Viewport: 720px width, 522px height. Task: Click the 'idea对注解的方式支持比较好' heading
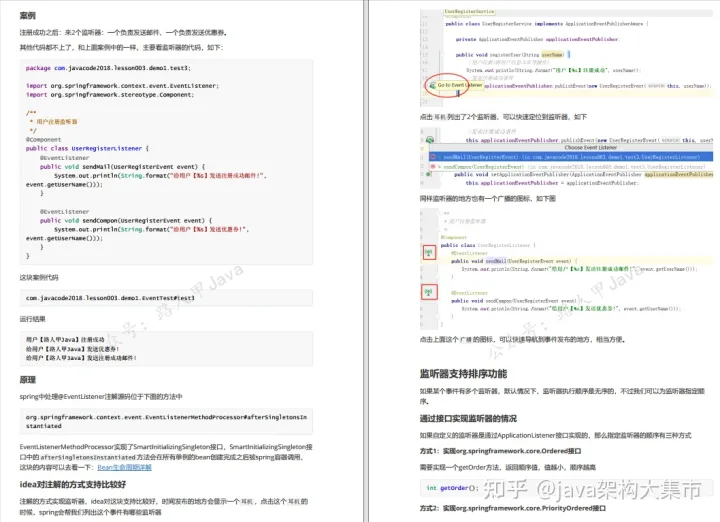73,485
